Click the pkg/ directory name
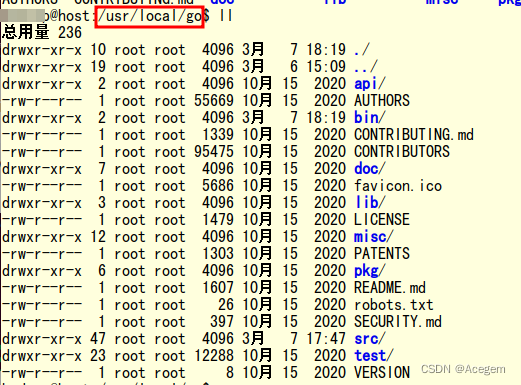Screen dimensions: 521x385 370,271
